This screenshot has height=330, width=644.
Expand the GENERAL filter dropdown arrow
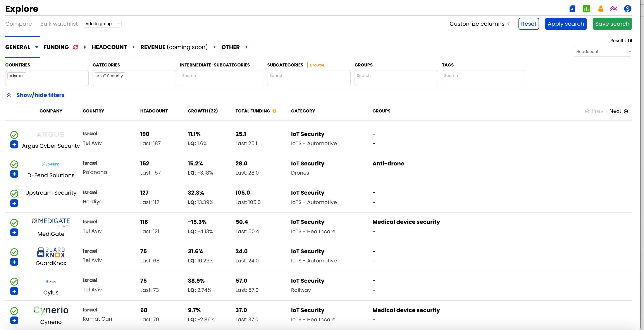[x=36, y=47]
